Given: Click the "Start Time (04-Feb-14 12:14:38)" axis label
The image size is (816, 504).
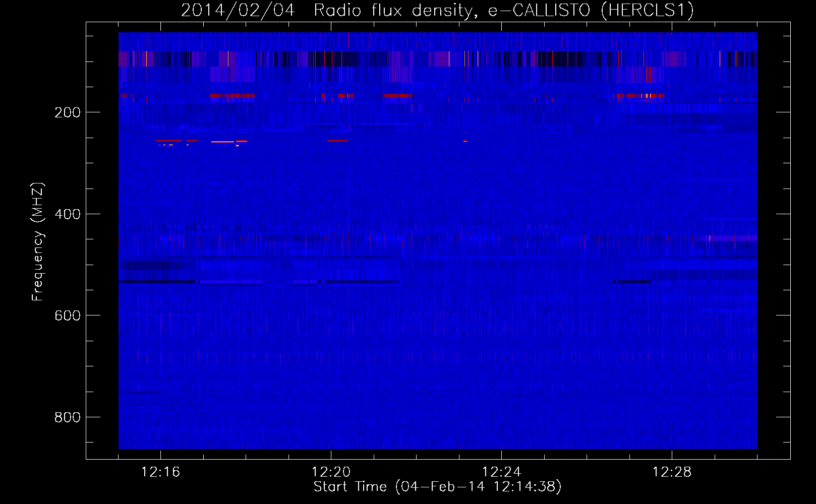Looking at the screenshot, I should coord(437,487).
